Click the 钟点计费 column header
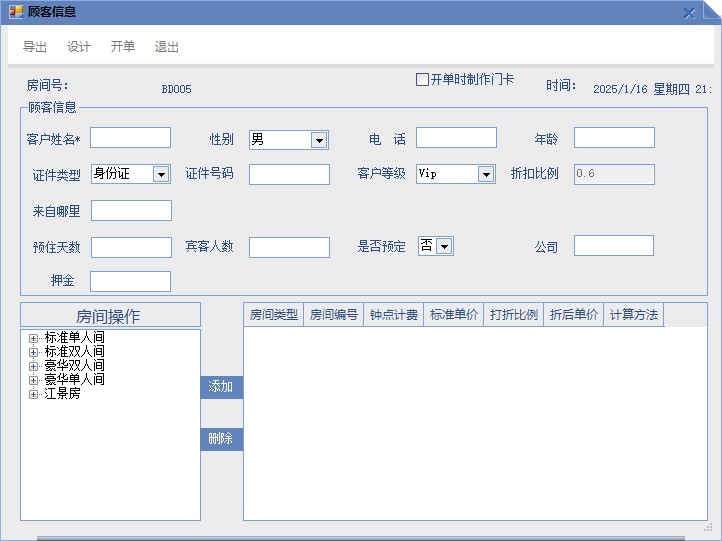 [394, 315]
